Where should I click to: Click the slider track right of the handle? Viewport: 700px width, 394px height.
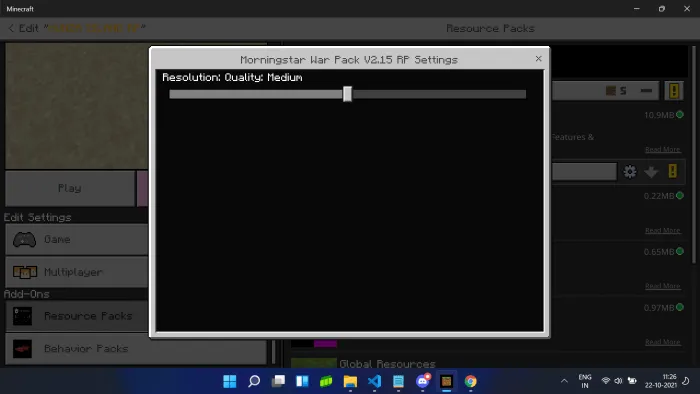click(439, 94)
